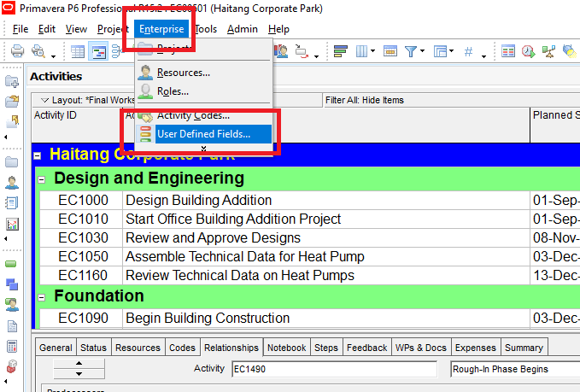Click the Level Resources icon
580x392 pixels.
pos(548,51)
